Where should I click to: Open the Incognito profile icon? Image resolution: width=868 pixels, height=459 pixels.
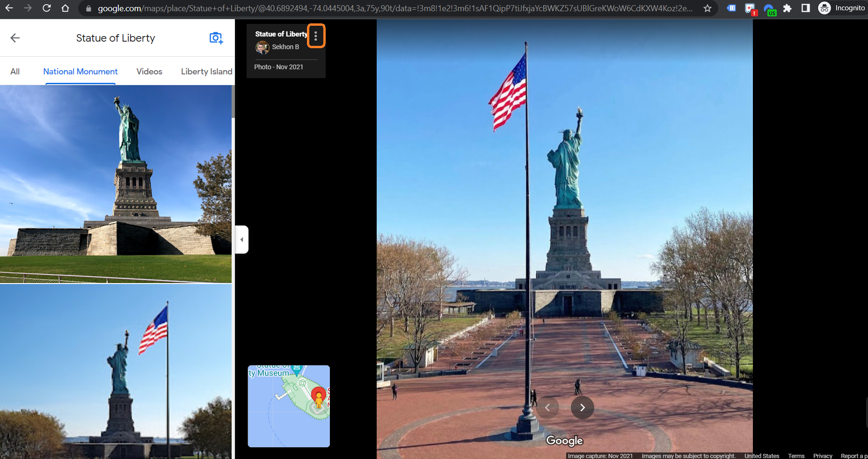[x=824, y=8]
